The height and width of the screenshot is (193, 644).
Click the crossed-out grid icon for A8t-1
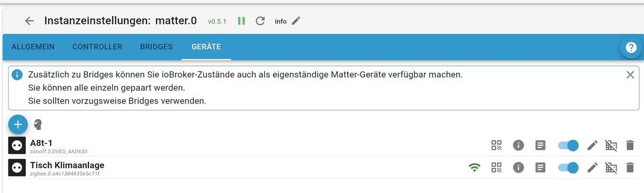611,145
